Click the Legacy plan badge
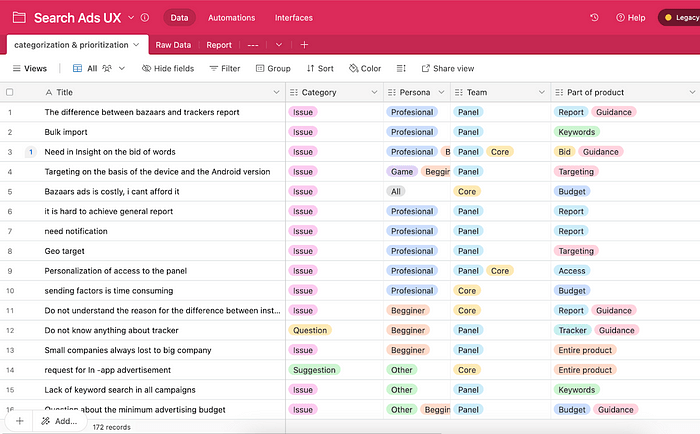The height and width of the screenshot is (434, 700). click(x=679, y=17)
